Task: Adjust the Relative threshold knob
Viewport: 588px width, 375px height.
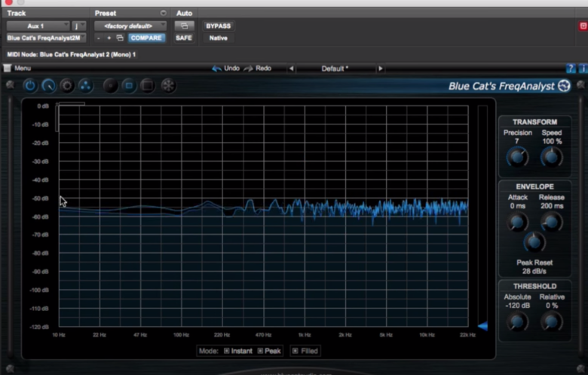Action: click(552, 321)
